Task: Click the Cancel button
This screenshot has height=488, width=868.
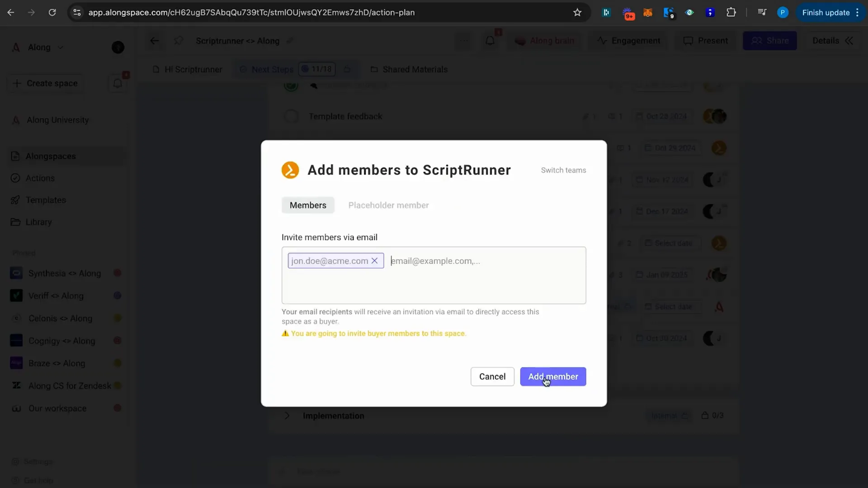Action: click(x=492, y=376)
